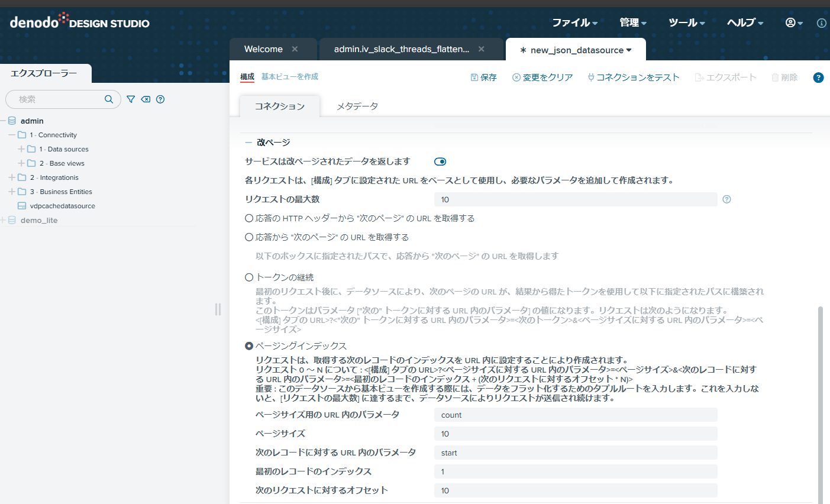
Task: Show help for リクエストの最大数 field
Action: [x=726, y=199]
